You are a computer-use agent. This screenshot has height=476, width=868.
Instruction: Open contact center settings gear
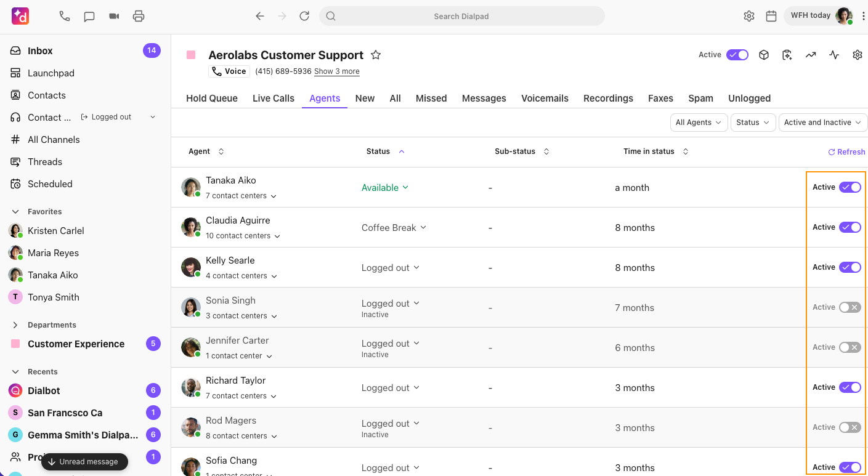coord(858,55)
